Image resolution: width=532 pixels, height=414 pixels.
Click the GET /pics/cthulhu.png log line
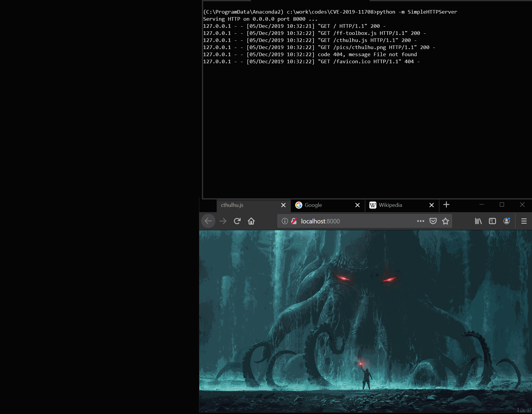319,47
